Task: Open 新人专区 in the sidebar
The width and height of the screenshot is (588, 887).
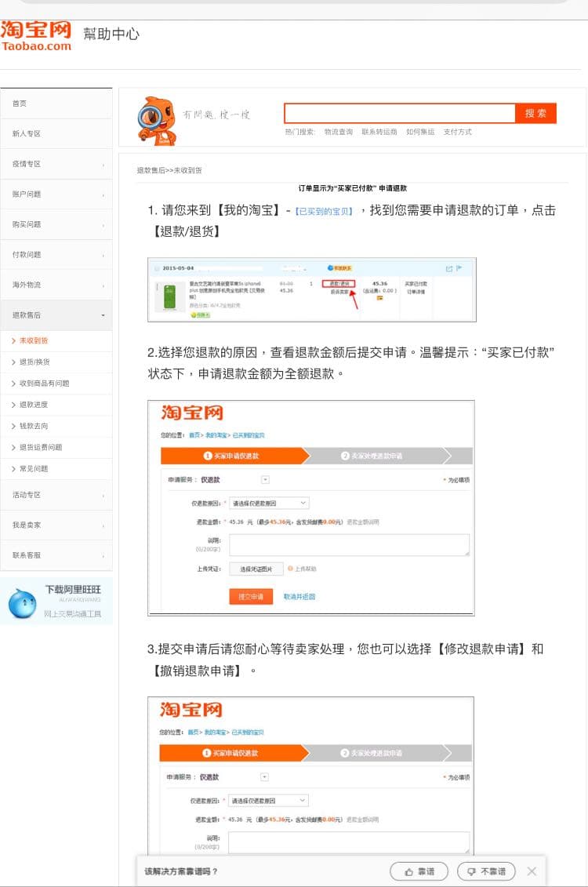Action: [x=56, y=133]
